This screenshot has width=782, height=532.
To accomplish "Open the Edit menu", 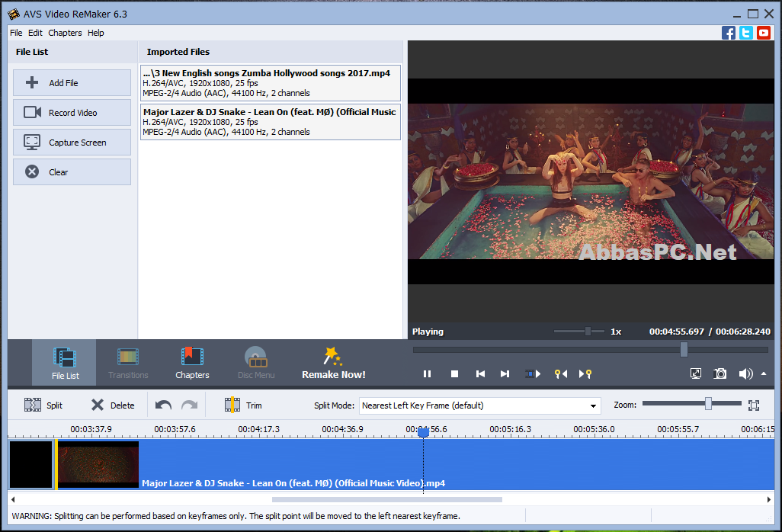I will click(35, 33).
